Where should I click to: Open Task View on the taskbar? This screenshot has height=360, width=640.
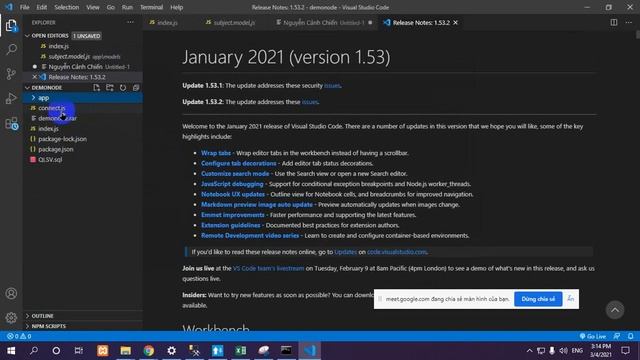pos(78,351)
